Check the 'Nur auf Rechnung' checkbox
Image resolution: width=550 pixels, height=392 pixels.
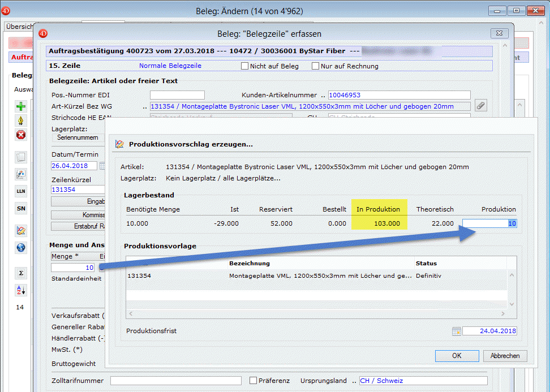(x=316, y=66)
